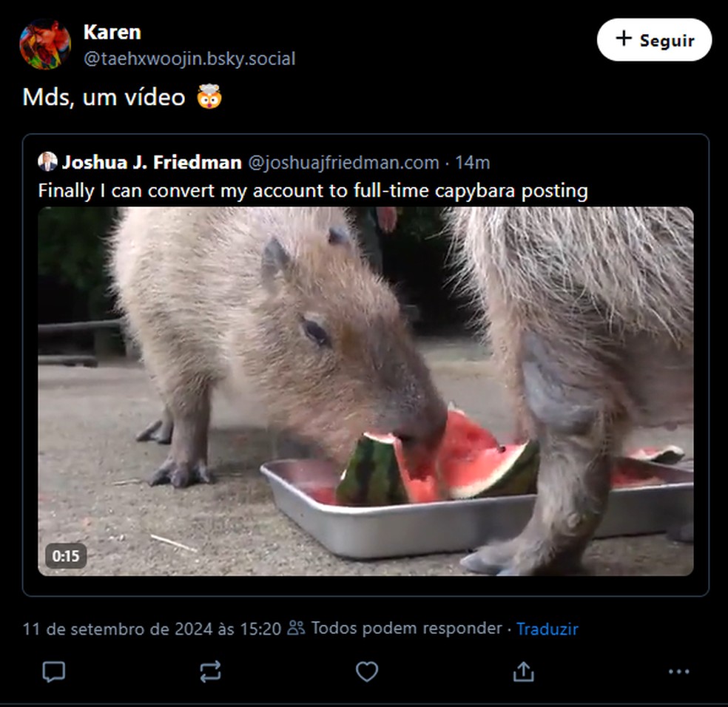This screenshot has width=728, height=707.
Task: Follow Karen with the Seguir button
Action: pos(654,40)
